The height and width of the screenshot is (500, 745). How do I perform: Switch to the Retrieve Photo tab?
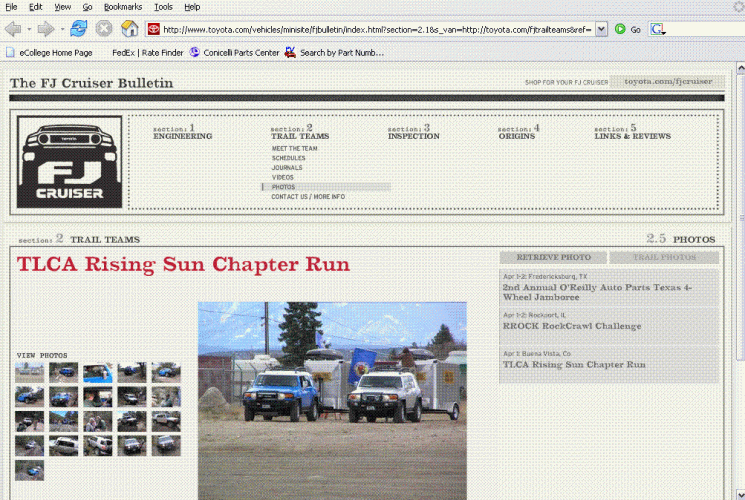553,257
